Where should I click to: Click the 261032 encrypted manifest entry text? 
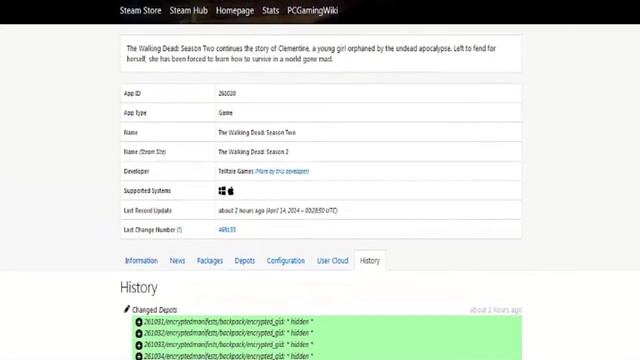click(229, 333)
